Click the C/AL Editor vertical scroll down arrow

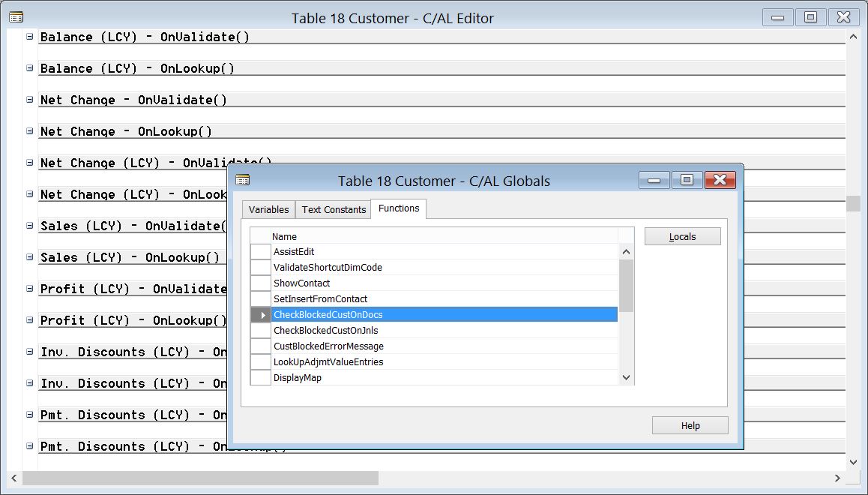coord(853,462)
